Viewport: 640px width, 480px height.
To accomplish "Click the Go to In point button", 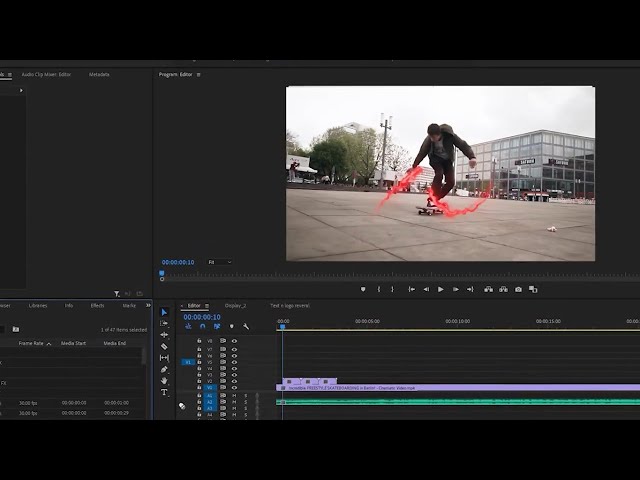I will coord(411,289).
